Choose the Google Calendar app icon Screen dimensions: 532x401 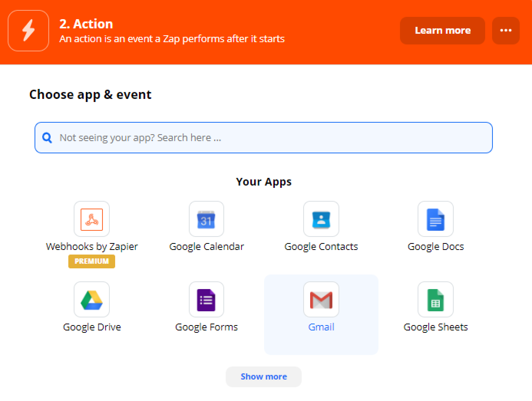pos(207,219)
